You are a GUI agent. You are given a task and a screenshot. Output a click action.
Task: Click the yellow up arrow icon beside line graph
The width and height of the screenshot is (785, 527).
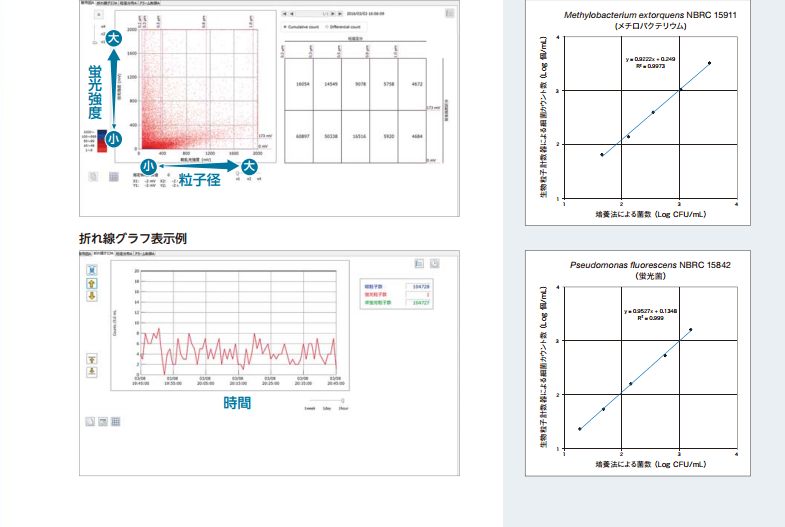coord(90,283)
